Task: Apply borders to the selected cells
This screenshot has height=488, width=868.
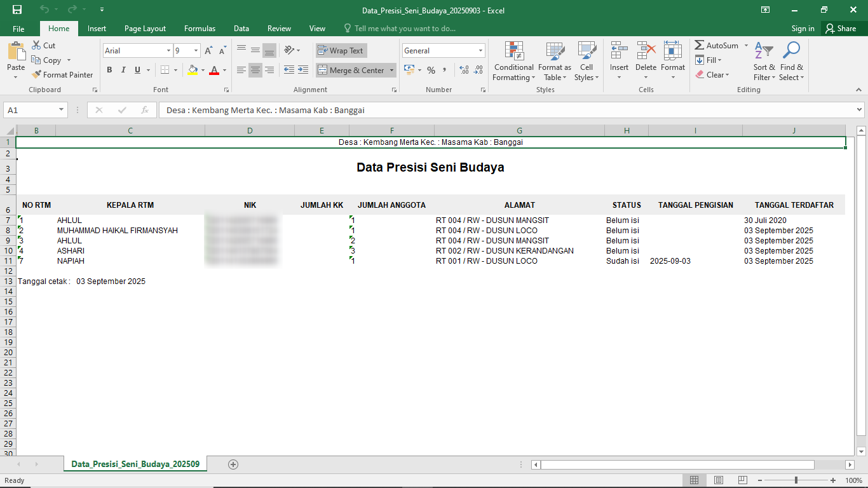Action: [x=165, y=70]
